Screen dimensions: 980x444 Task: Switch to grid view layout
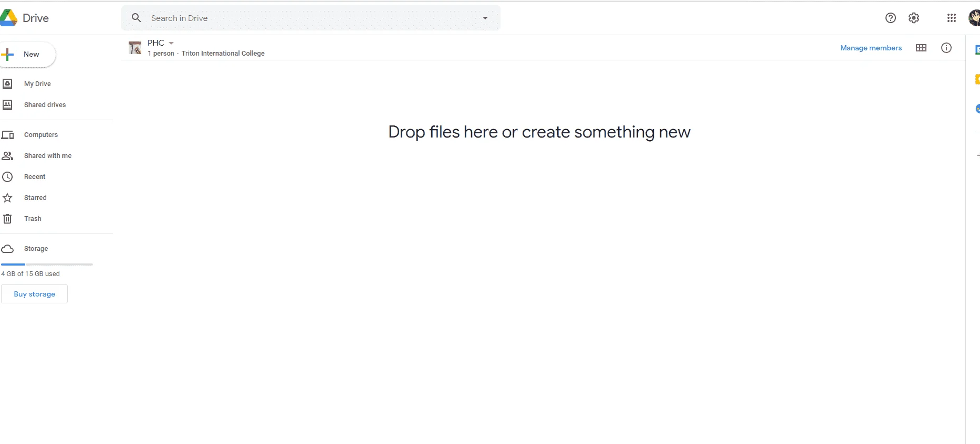[x=921, y=48]
